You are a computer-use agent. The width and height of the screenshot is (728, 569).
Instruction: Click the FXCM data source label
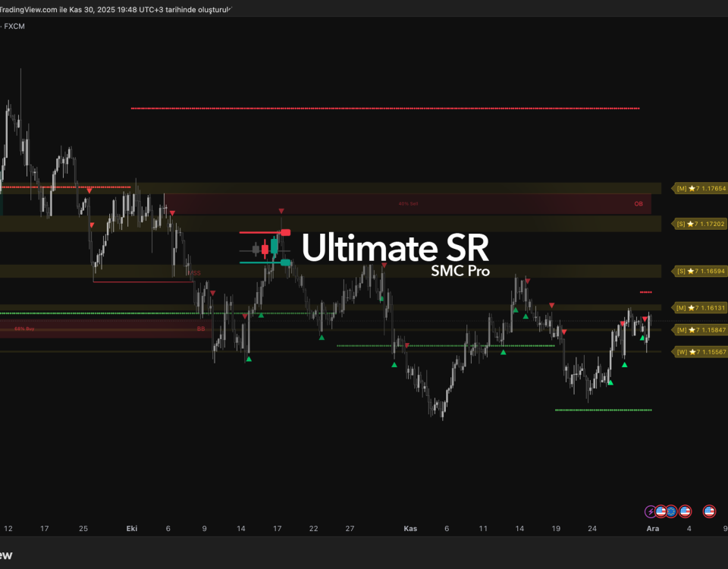pos(15,26)
